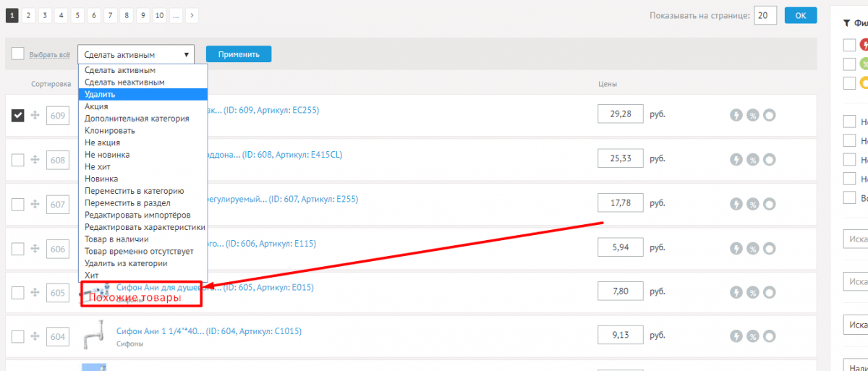The image size is (868, 371).
Task: Click the lightning 'hit' icon for product 609
Action: click(736, 115)
